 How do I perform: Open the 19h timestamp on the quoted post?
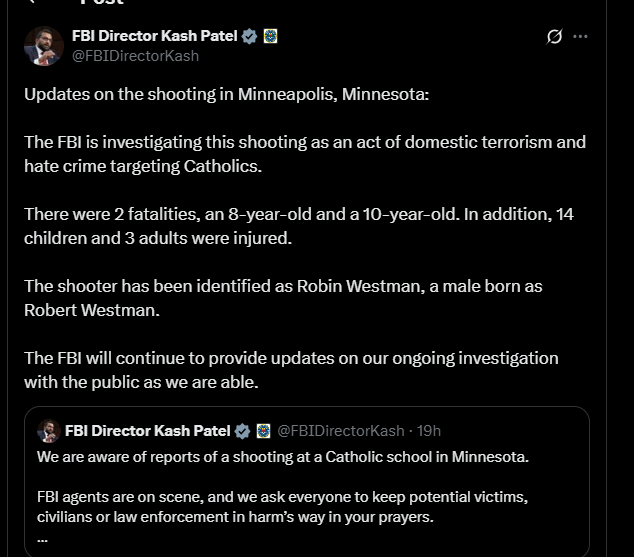click(429, 431)
